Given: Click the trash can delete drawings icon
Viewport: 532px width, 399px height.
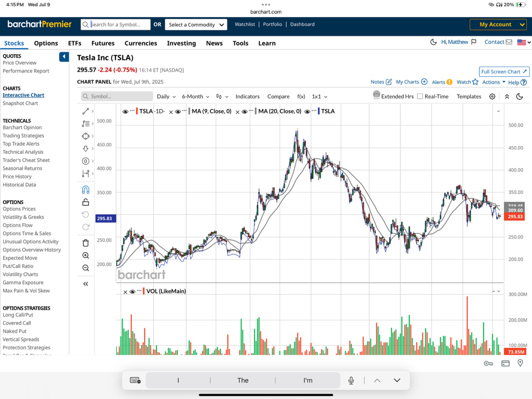Looking at the screenshot, I should pos(85,243).
